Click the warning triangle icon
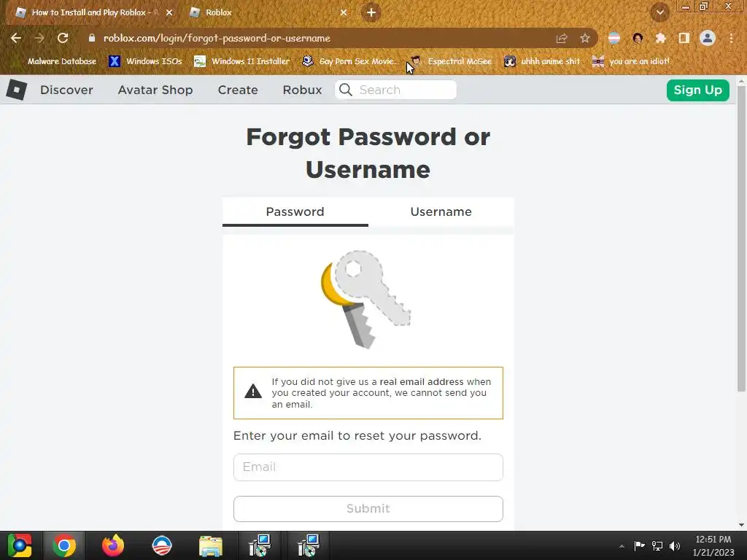 click(x=253, y=392)
